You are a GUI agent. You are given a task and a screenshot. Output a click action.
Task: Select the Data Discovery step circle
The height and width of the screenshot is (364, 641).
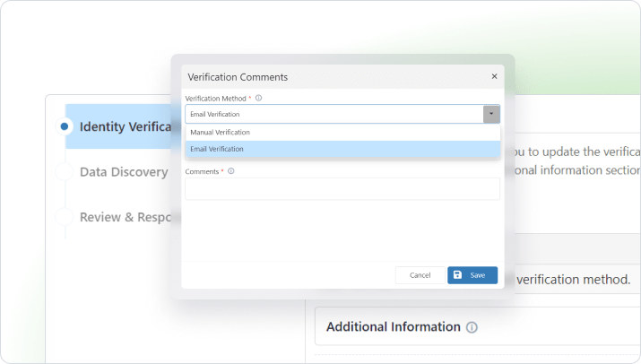pos(65,172)
